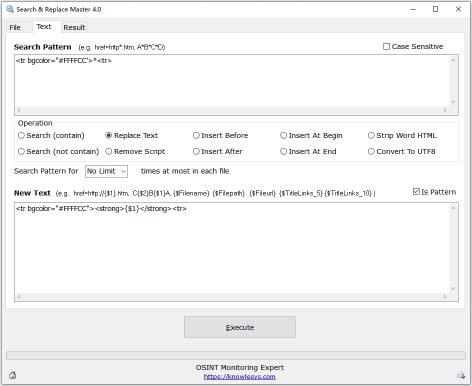Close the Search & Replace Master window

click(x=458, y=9)
